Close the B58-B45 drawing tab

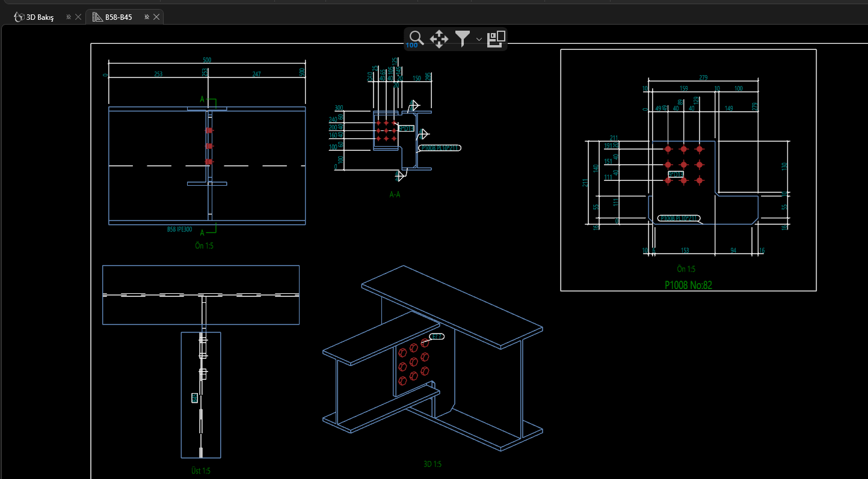[156, 17]
